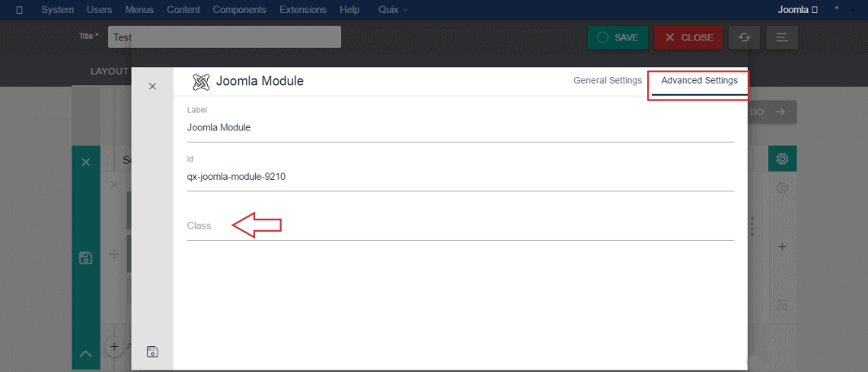
Task: Close the green side panel with X
Action: pos(86,162)
